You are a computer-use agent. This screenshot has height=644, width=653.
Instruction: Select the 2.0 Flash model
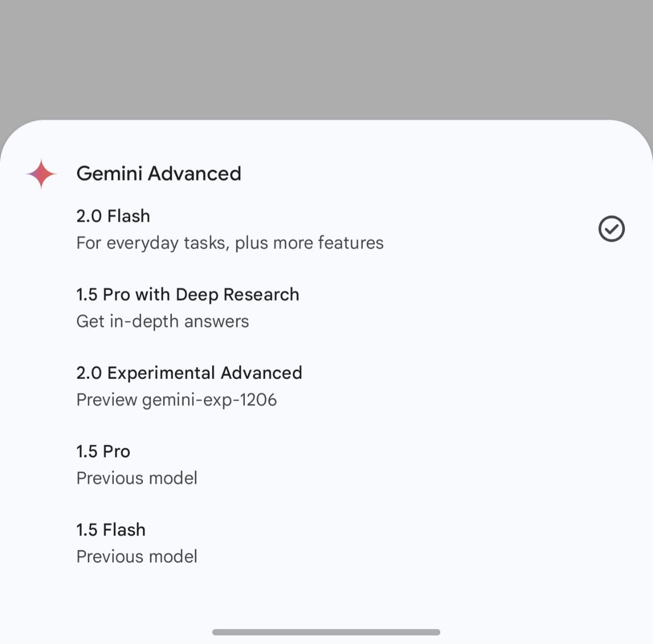pos(113,216)
